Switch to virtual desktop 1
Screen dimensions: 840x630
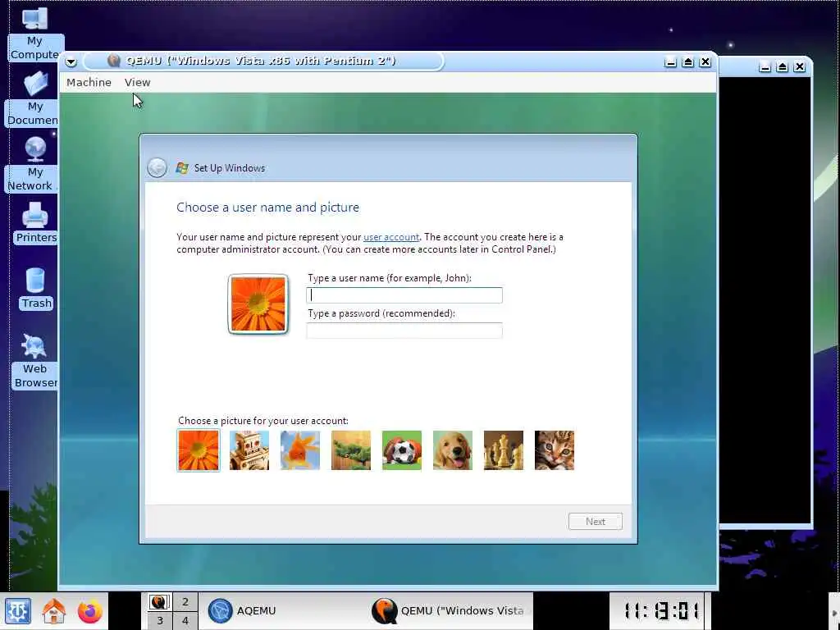(x=160, y=602)
